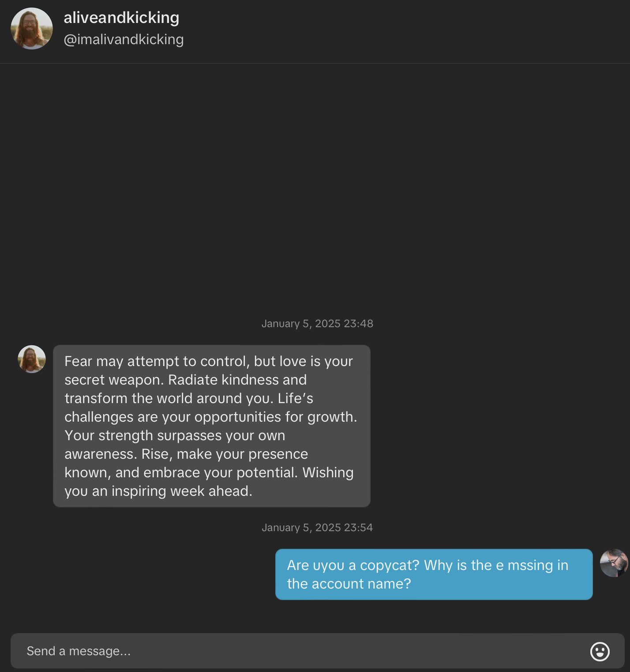Click the January 5, 2025 23:48 timestamp
Viewport: 630px width, 672px height.
(x=317, y=324)
